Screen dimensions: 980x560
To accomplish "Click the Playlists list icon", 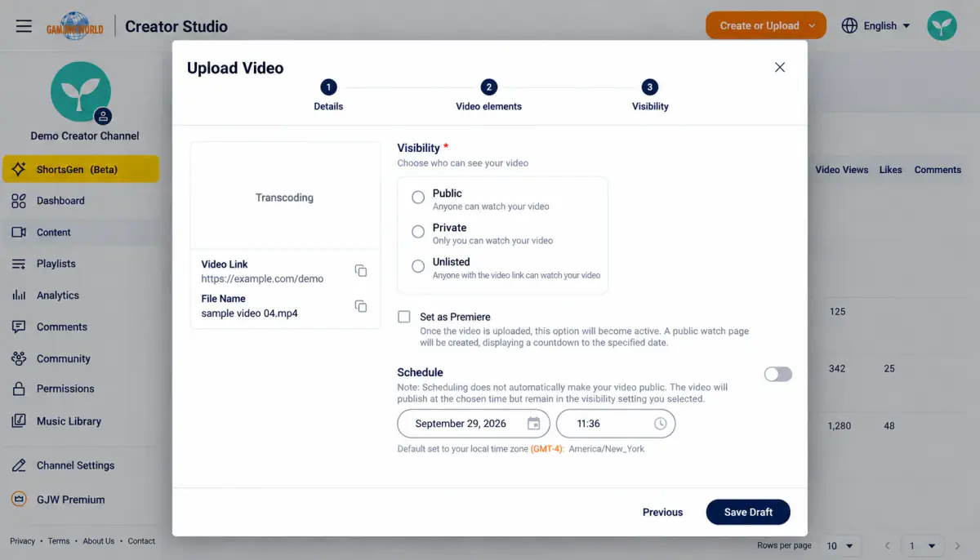I will tap(19, 264).
